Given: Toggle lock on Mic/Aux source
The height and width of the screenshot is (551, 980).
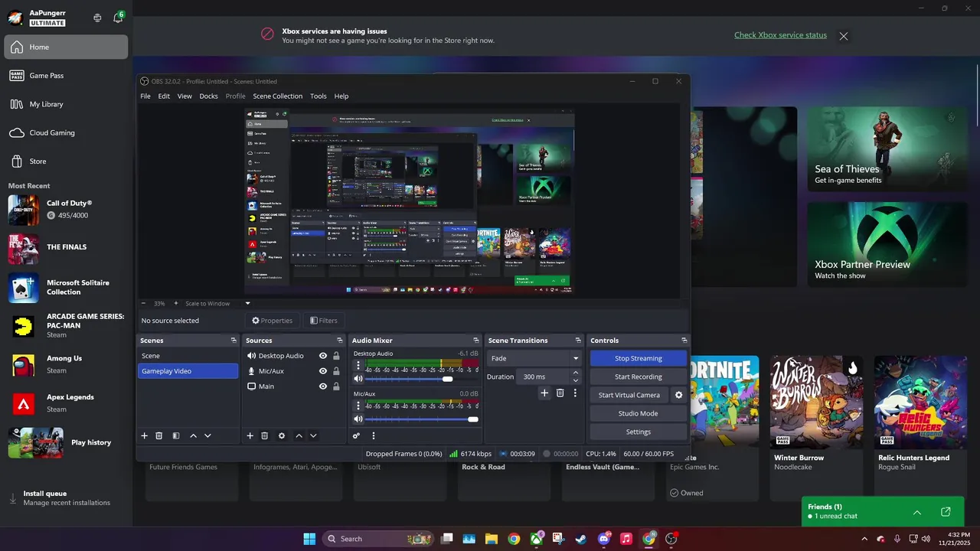Looking at the screenshot, I should tap(336, 371).
